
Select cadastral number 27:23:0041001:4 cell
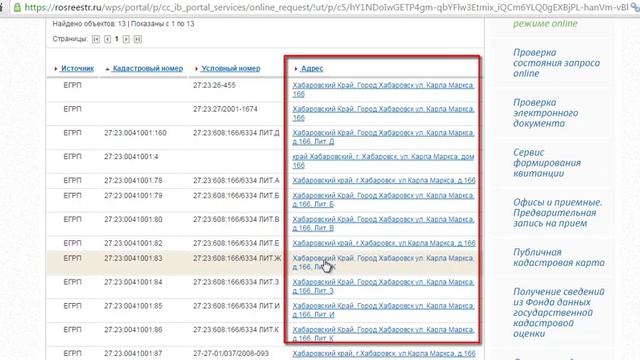pos(131,157)
